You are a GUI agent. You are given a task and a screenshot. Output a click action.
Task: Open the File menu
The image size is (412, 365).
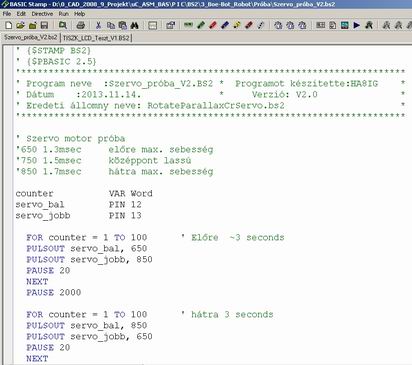7,14
